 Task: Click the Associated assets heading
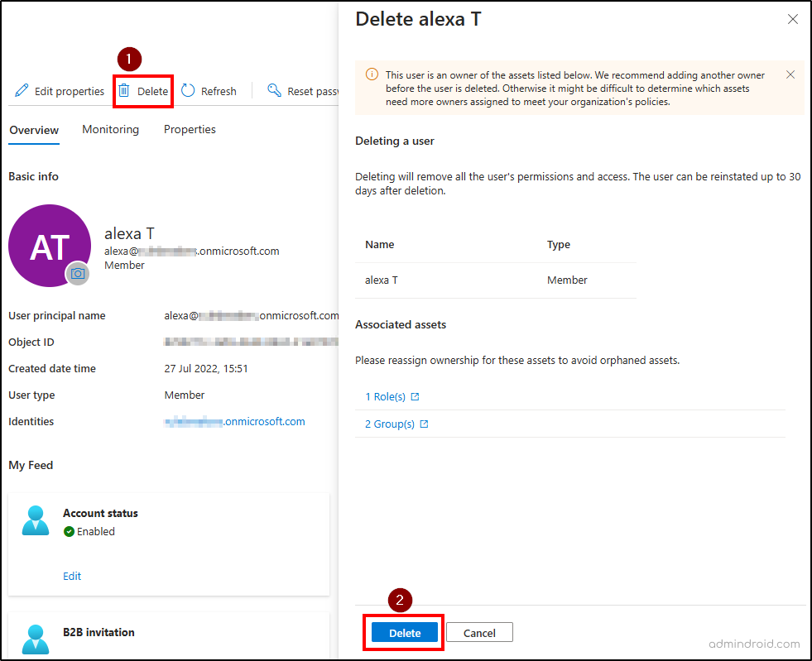pyautogui.click(x=401, y=324)
